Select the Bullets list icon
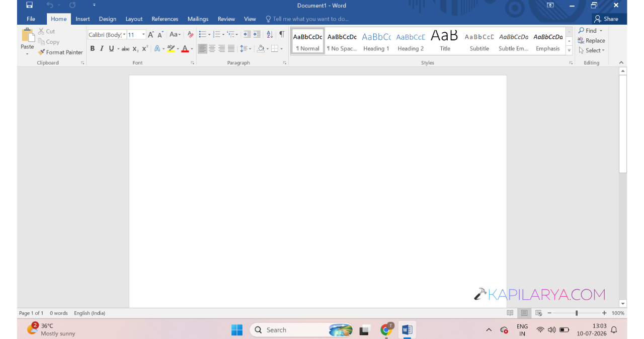The height and width of the screenshot is (339, 644). pos(202,35)
